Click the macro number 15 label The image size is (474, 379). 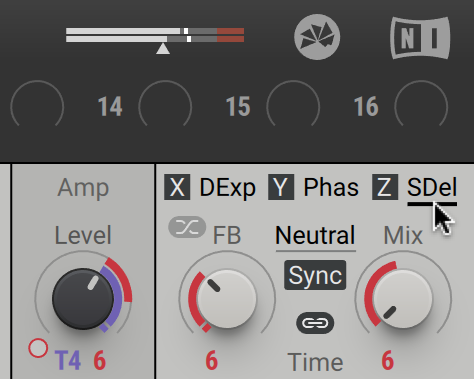238,107
